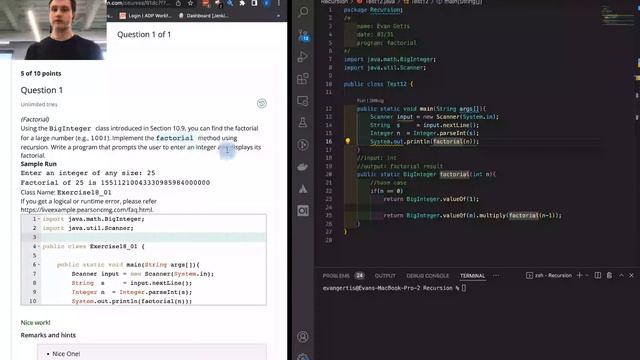
Task: Maximize the terminal panel with chevron
Action: [621, 276]
